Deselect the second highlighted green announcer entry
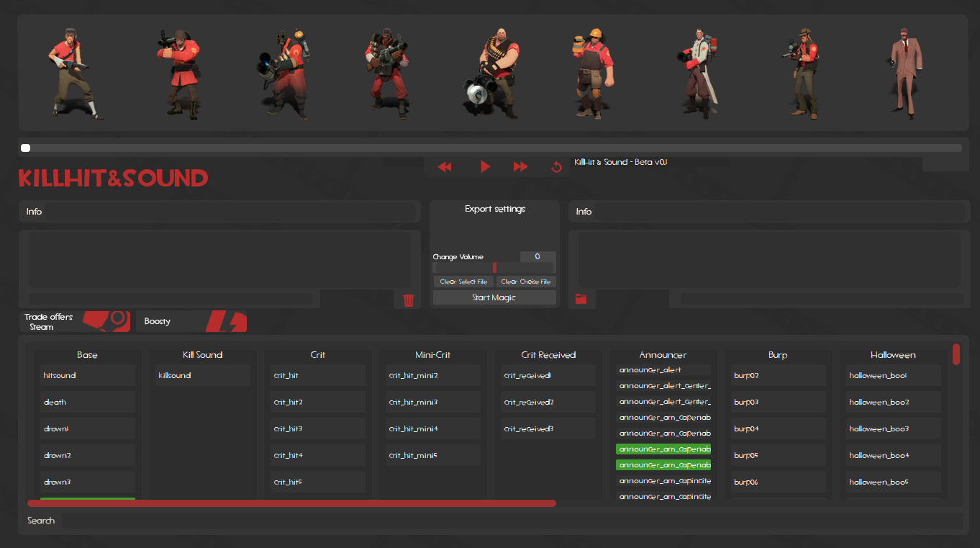The height and width of the screenshot is (548, 980). click(x=663, y=464)
